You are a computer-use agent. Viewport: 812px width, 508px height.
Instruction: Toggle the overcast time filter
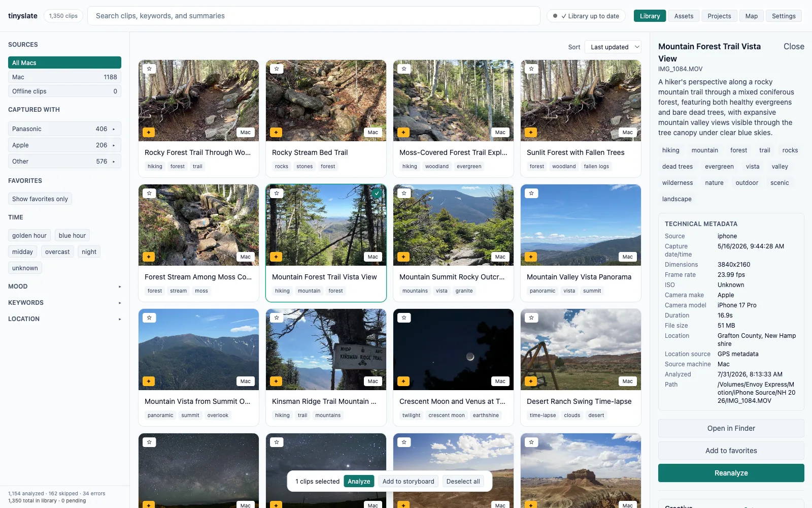tap(57, 251)
